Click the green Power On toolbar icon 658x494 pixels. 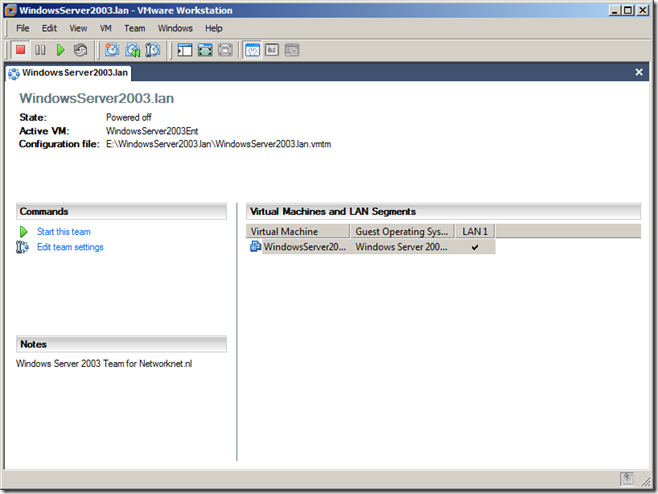(60, 50)
